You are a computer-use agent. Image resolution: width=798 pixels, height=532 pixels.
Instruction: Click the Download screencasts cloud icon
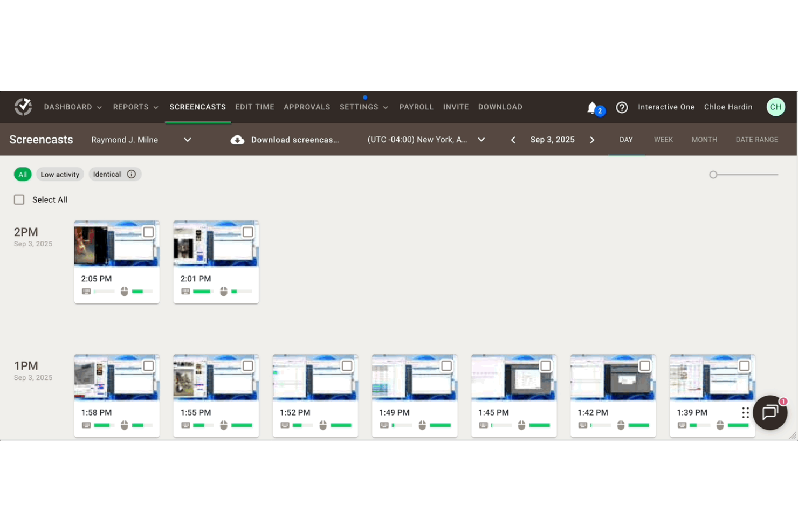(x=237, y=140)
